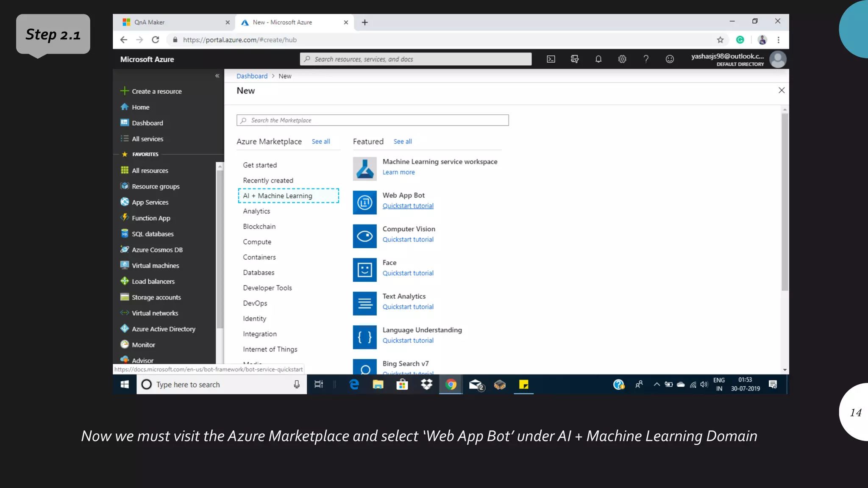Image resolution: width=868 pixels, height=488 pixels.
Task: Select AI + Machine Learning category
Action: pyautogui.click(x=288, y=196)
